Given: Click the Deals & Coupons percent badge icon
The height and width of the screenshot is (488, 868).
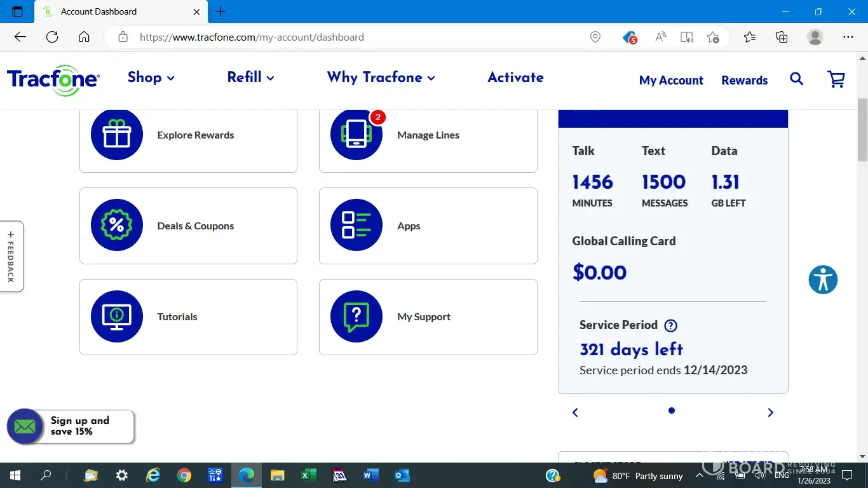Looking at the screenshot, I should coord(117,226).
